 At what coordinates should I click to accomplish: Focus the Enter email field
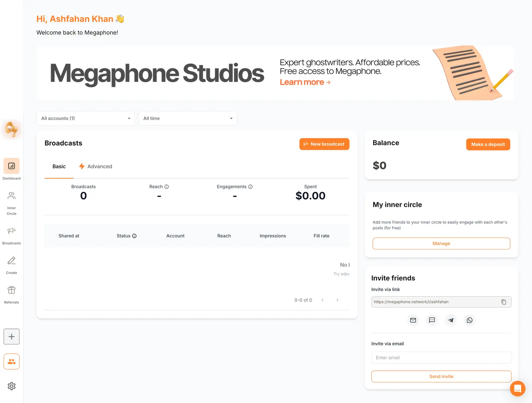pos(441,358)
